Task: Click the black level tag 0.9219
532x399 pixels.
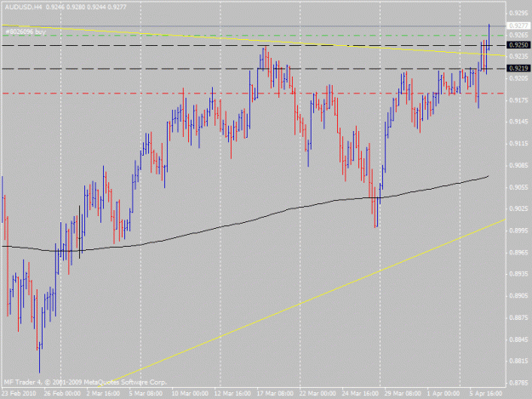Action: tap(518, 68)
